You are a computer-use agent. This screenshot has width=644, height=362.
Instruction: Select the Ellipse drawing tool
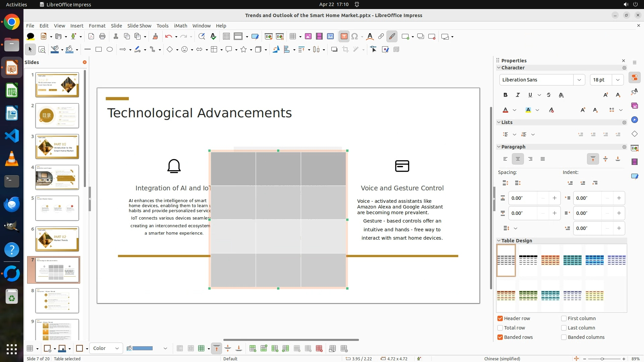(x=110, y=50)
